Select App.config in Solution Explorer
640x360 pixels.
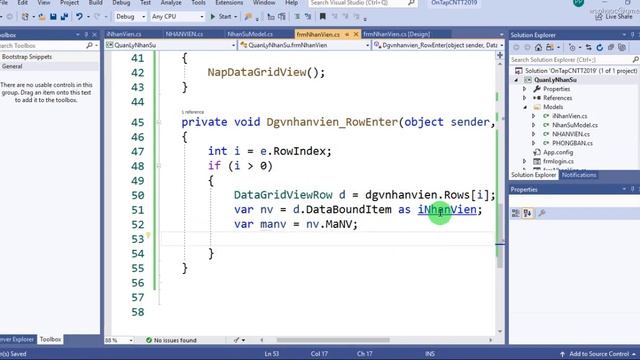558,152
